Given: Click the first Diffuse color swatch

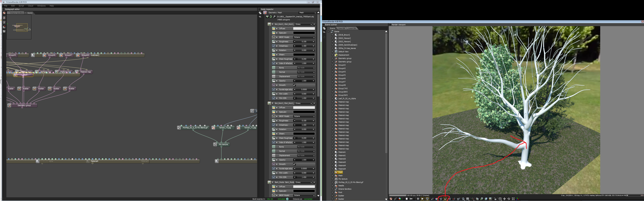Looking at the screenshot, I should pyautogui.click(x=304, y=28).
